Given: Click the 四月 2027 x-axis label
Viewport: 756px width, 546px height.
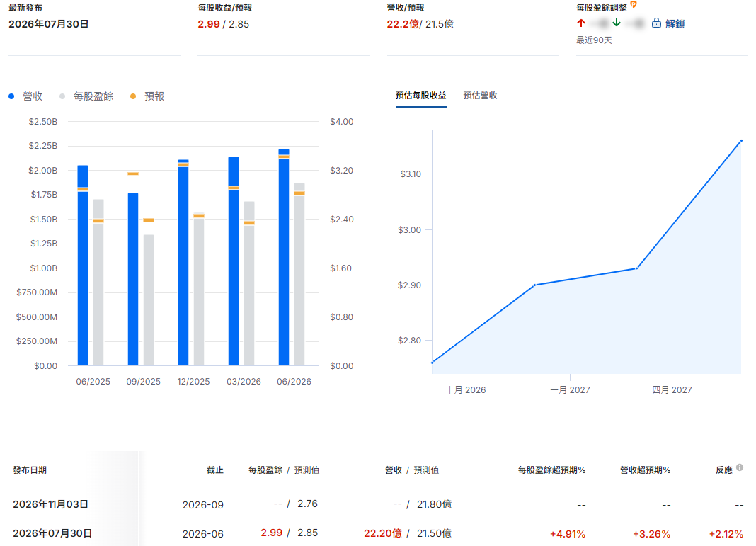Looking at the screenshot, I should [672, 389].
